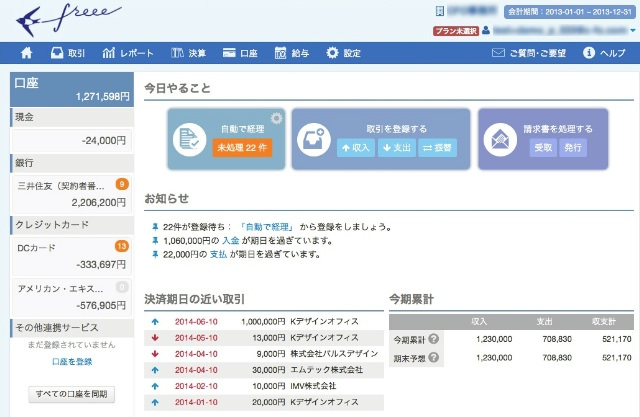Open the 給与 menu
Image resolution: width=640 pixels, height=417 pixels.
291,53
